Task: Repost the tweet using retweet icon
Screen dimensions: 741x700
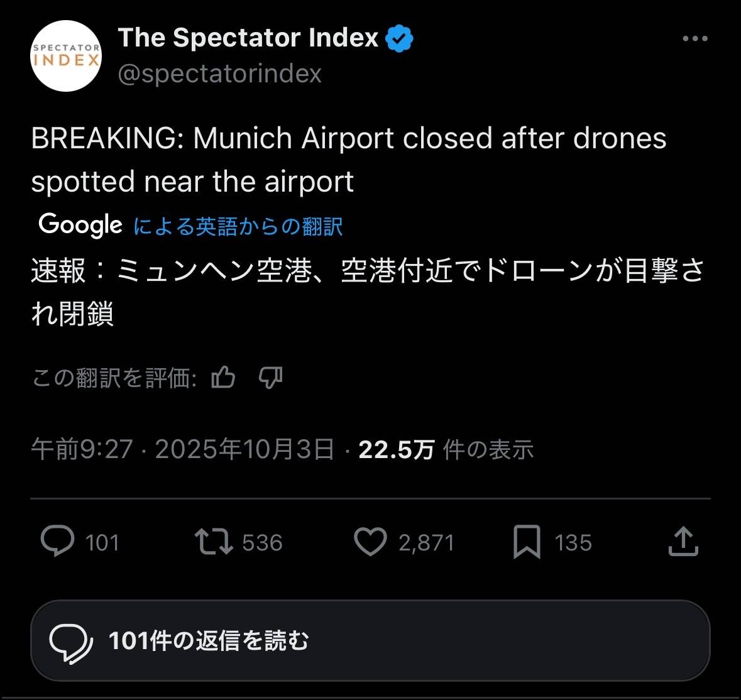Action: [214, 542]
